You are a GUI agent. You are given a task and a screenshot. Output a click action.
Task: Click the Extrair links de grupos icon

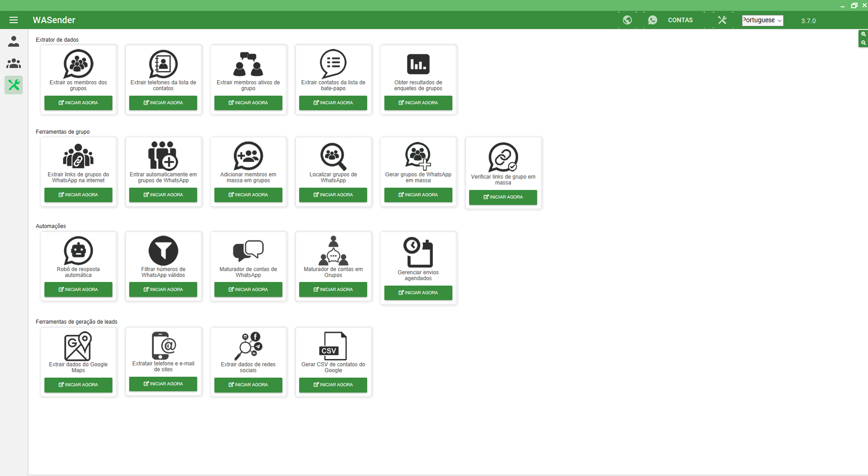78,156
